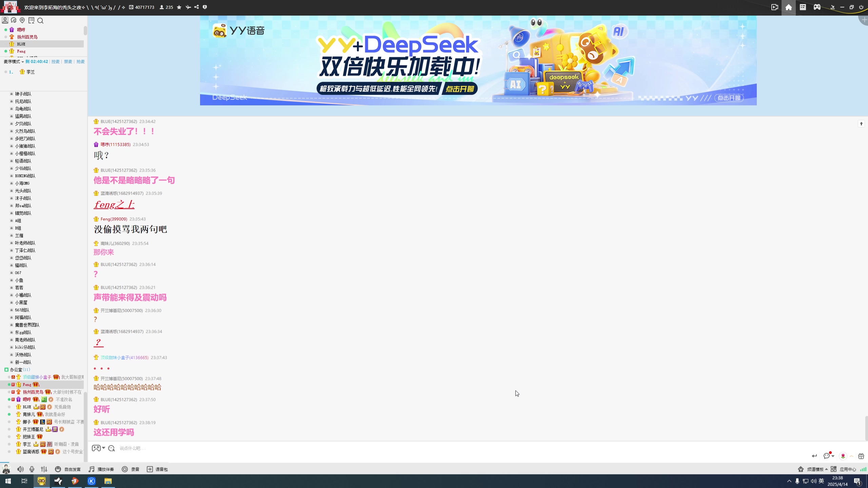Open the video camera icon at top right
The image size is (868, 488).
[x=775, y=7]
